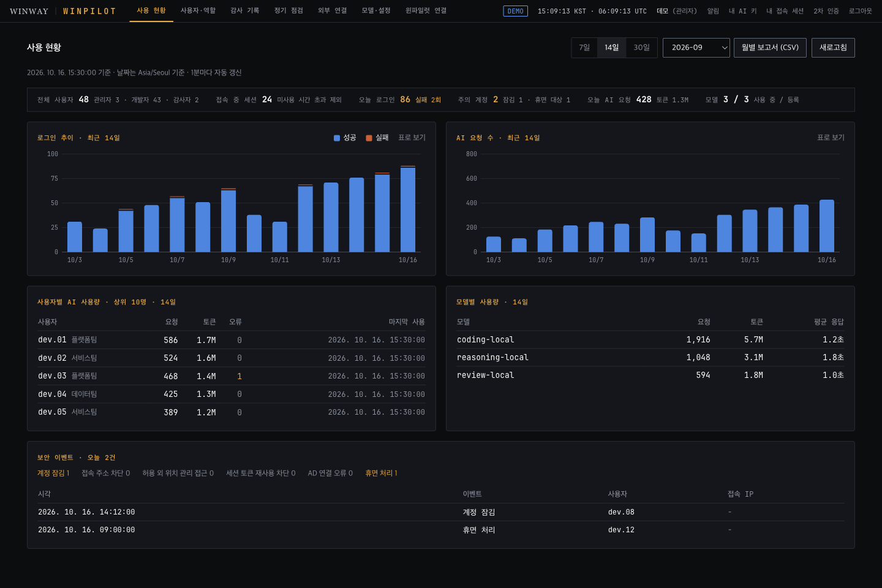The width and height of the screenshot is (882, 588).
Task: Select 휴면 처리 1 filter
Action: pyautogui.click(x=382, y=473)
